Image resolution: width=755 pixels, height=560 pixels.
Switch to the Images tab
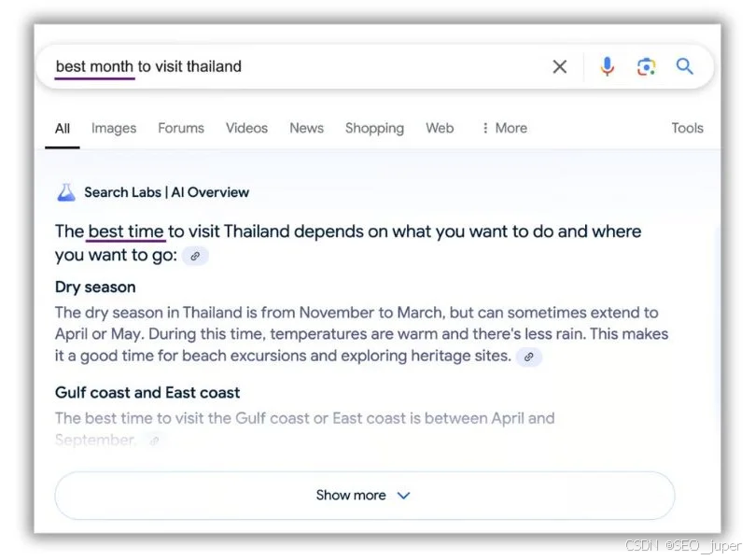pyautogui.click(x=114, y=128)
